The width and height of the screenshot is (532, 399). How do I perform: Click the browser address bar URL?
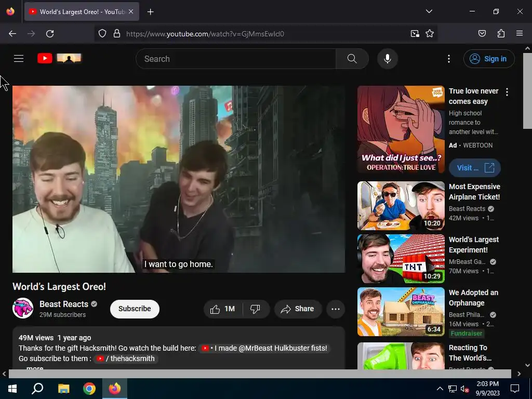coord(205,34)
